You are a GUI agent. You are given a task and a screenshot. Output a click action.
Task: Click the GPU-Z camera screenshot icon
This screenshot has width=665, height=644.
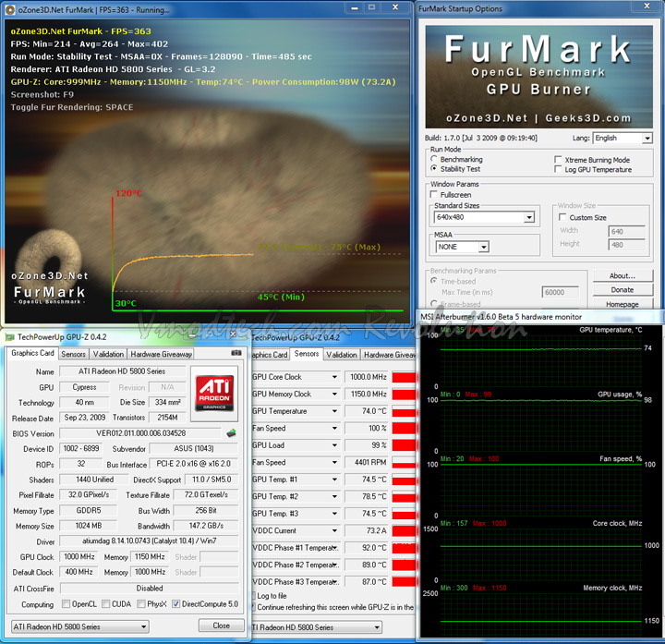tap(236, 353)
